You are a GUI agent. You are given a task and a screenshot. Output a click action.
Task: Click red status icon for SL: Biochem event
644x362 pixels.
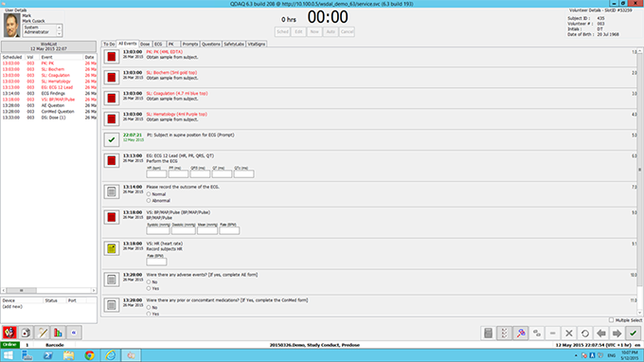coord(112,78)
